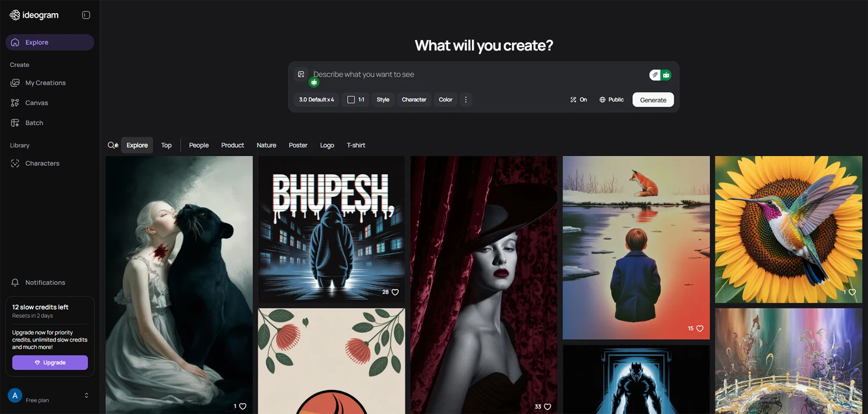The width and height of the screenshot is (868, 414).
Task: Click the ideogram logo
Action: 34,15
